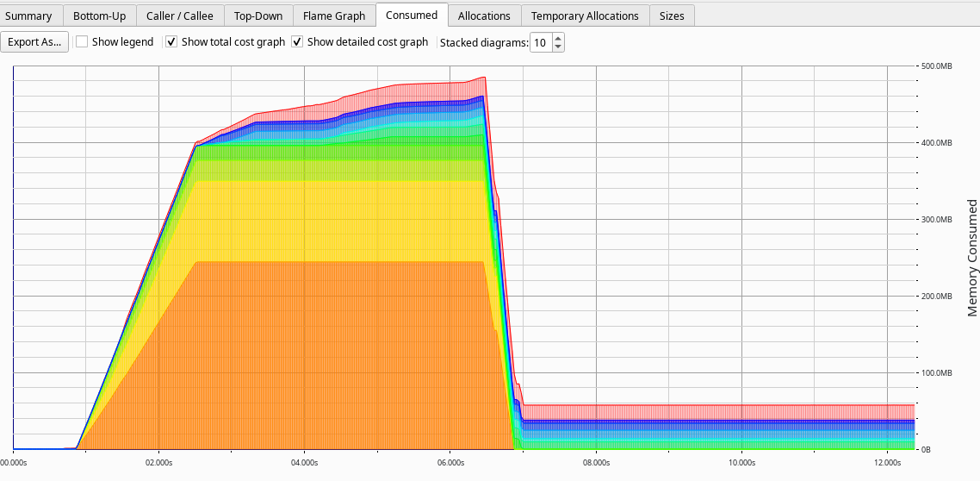
Task: Click the Consumed tab
Action: 412,15
